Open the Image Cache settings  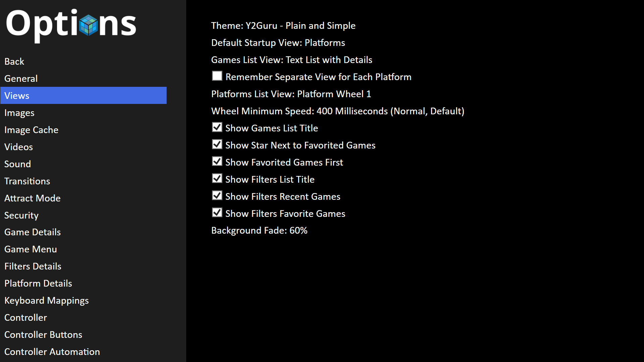(x=31, y=130)
